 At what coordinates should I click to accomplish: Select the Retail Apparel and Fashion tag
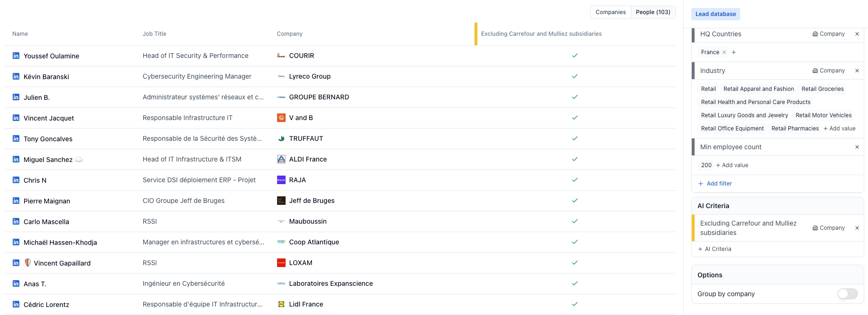[759, 89]
